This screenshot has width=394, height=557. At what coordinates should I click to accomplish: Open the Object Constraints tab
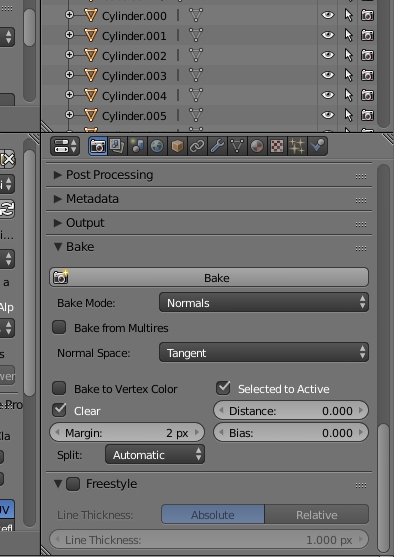coord(197,146)
